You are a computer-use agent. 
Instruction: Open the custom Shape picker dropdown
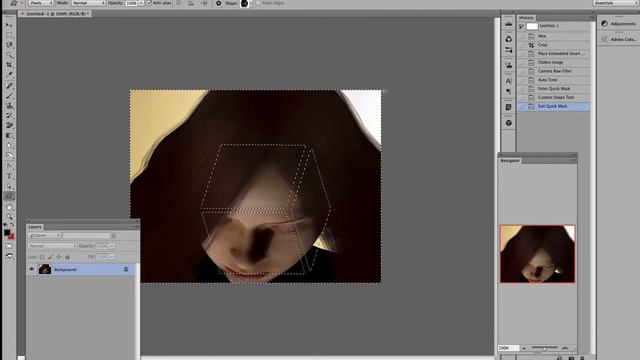(251, 3)
